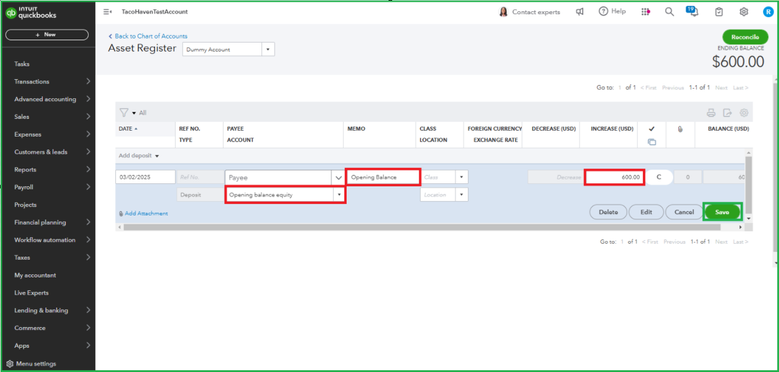Image resolution: width=779 pixels, height=372 pixels.
Task: Open register table settings gear
Action: click(744, 113)
